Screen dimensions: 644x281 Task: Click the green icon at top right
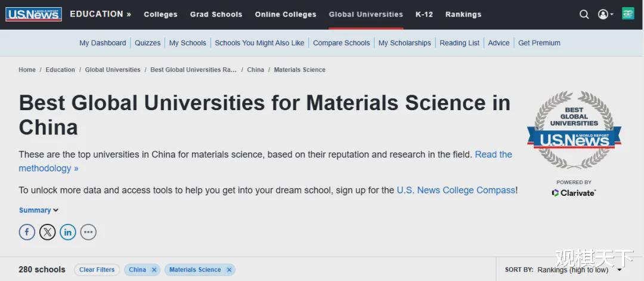(628, 14)
